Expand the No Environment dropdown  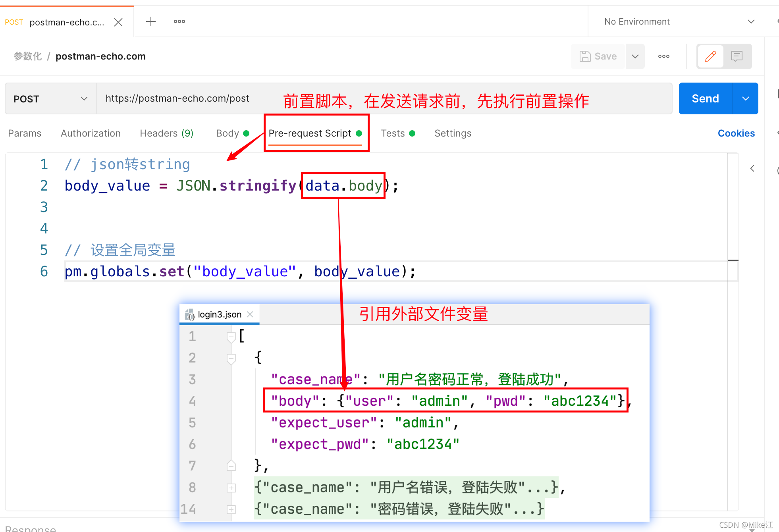click(x=679, y=21)
